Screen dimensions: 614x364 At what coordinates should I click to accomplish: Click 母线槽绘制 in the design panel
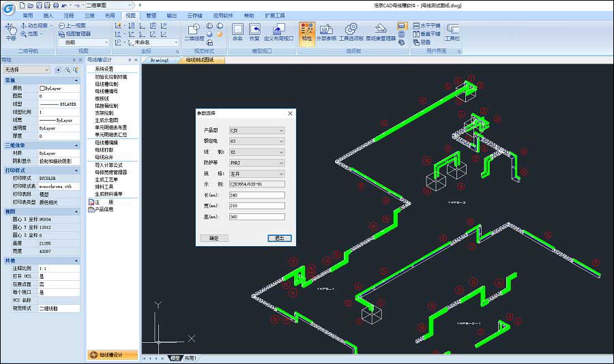click(x=106, y=84)
